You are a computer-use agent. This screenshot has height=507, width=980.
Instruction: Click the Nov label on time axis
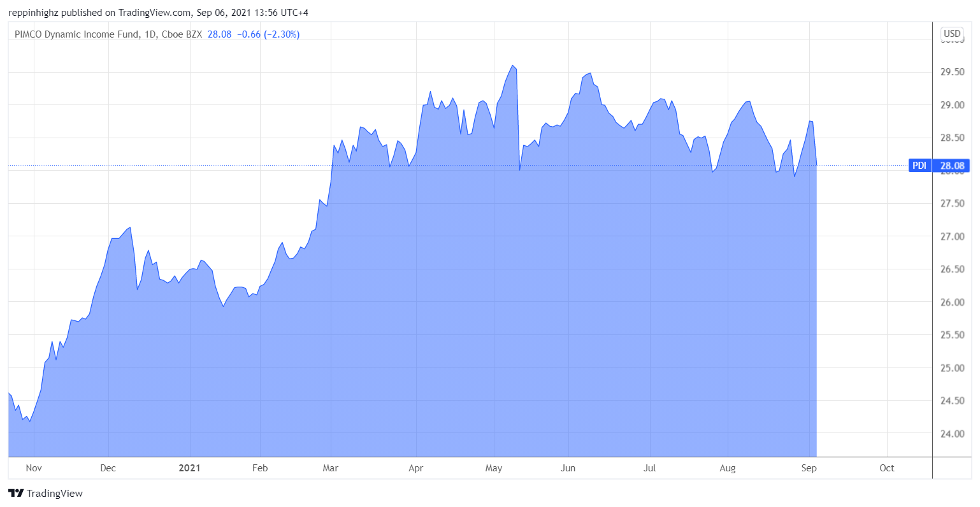[x=34, y=468]
